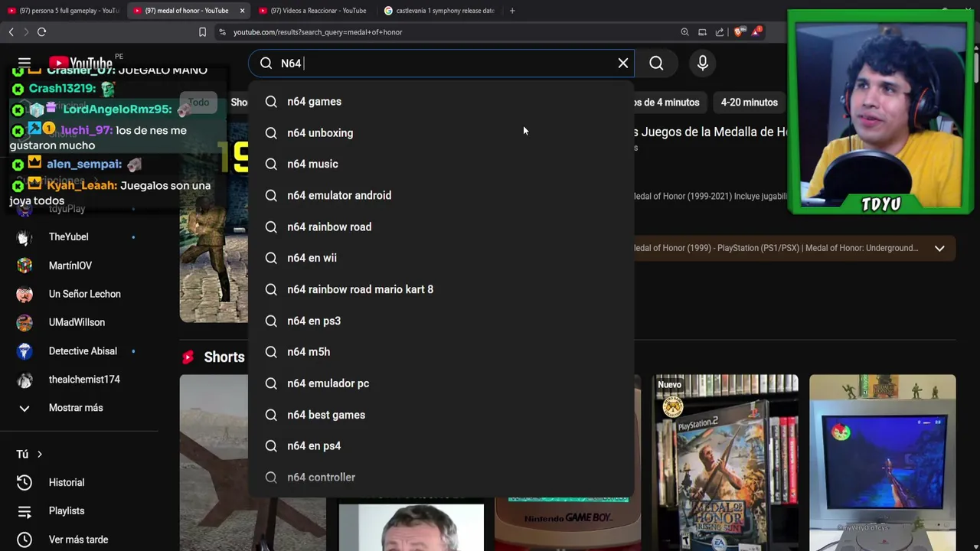Click the picture-in-picture icon in address bar
The height and width of the screenshot is (551, 980).
(702, 32)
